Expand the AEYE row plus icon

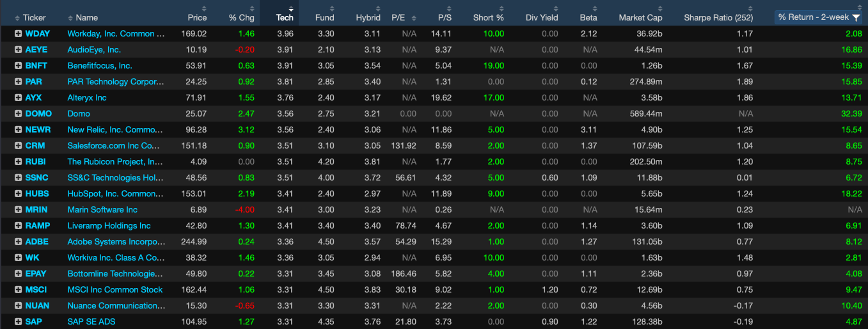point(18,49)
